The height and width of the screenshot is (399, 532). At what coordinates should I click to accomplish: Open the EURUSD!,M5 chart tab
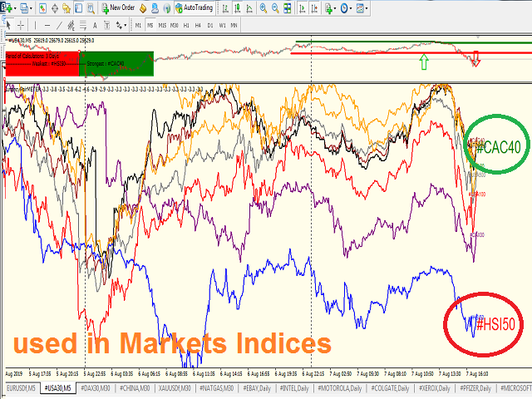(x=21, y=388)
